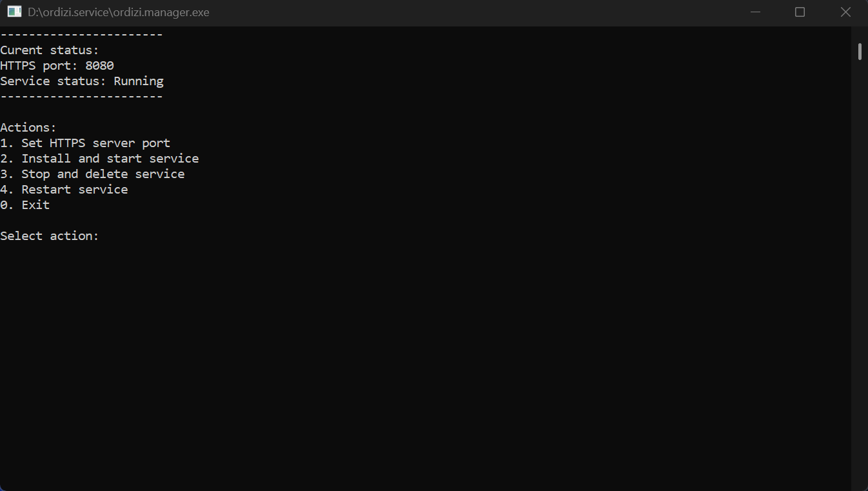Click the '4. Restart service' line
Image resolution: width=868 pixels, height=491 pixels.
(64, 190)
